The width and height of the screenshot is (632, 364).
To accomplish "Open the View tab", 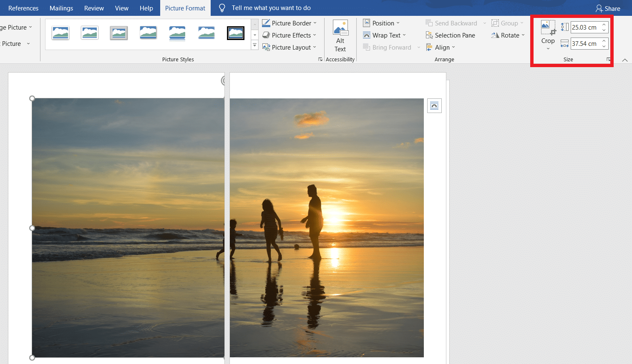I will (x=122, y=8).
